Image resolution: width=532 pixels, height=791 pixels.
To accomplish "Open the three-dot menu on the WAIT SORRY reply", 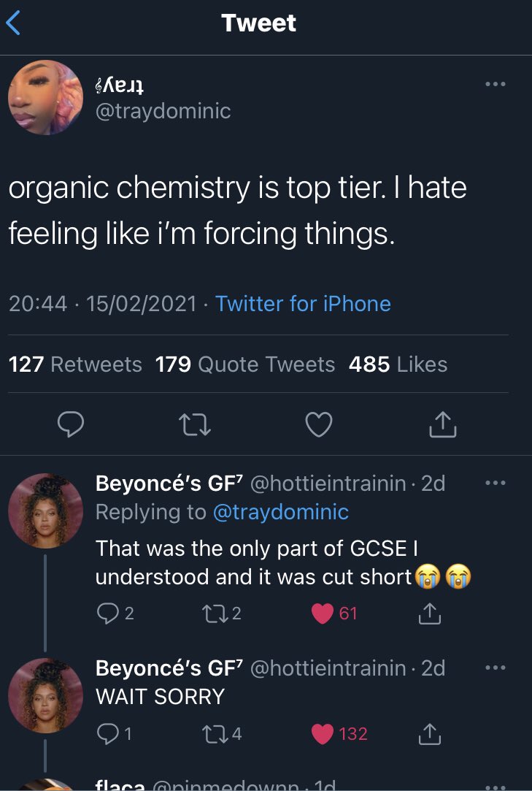I will [x=494, y=668].
